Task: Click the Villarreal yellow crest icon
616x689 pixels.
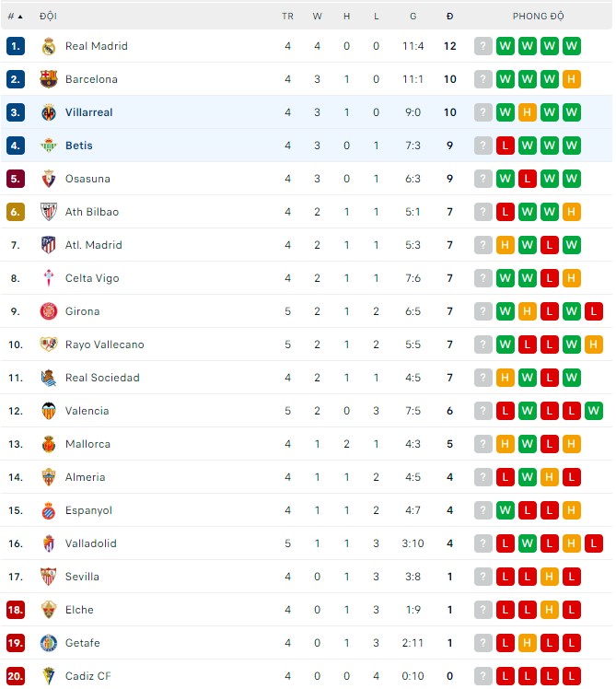Action: click(49, 112)
